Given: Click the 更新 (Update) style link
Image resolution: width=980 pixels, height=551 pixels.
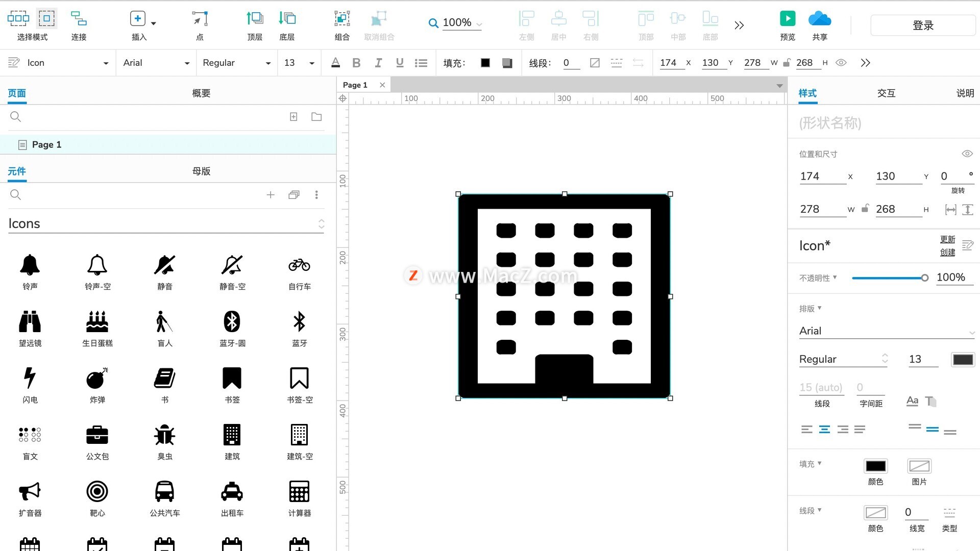Looking at the screenshot, I should coord(947,239).
